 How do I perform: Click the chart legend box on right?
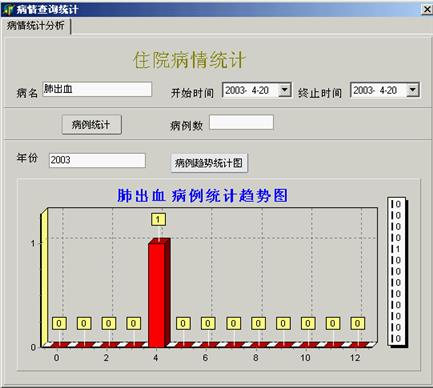pos(397,272)
